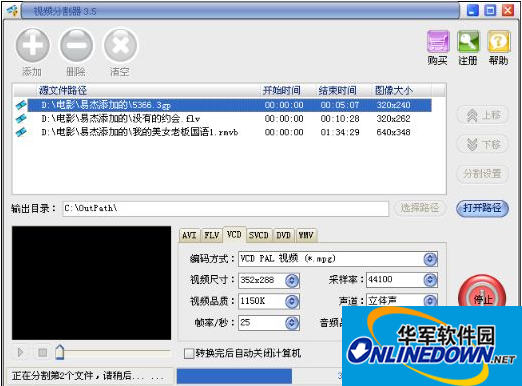Viewport: 522px width, 386px height.
Task: Open the Help (帮助) question icon
Action: [499, 41]
